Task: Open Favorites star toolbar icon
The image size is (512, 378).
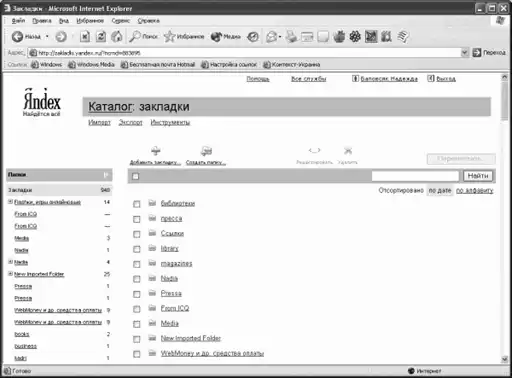Action: (x=169, y=36)
